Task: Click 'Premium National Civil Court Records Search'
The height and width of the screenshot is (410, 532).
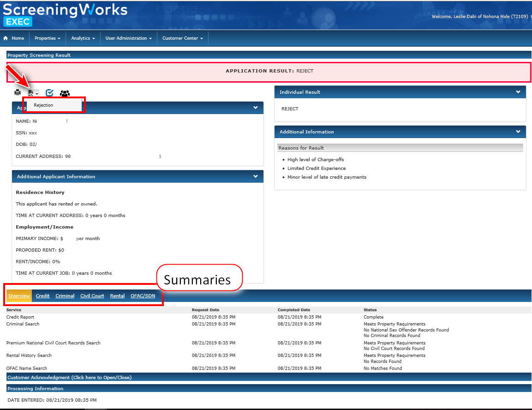Action: (x=53, y=343)
